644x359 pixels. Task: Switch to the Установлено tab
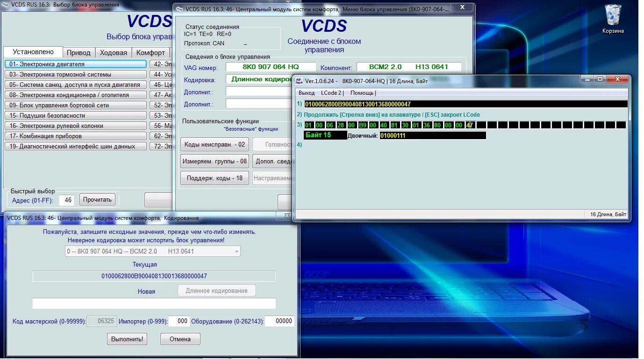click(x=33, y=52)
